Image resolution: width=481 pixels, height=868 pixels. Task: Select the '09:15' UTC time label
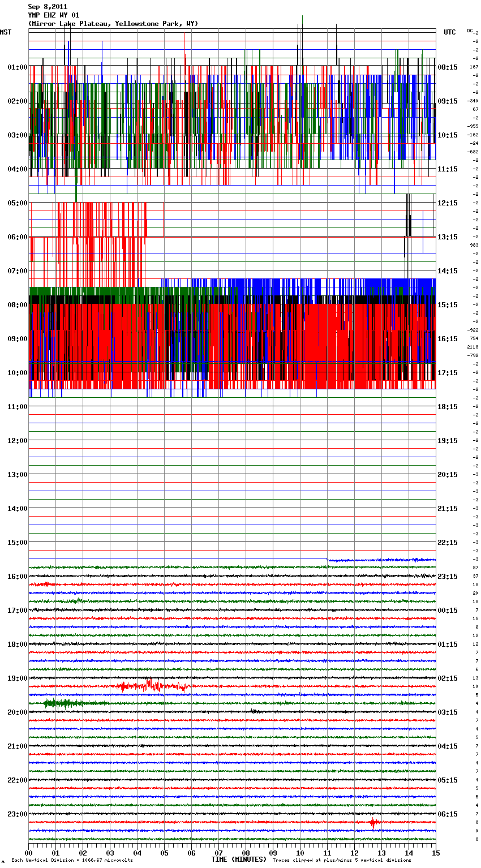pos(448,101)
